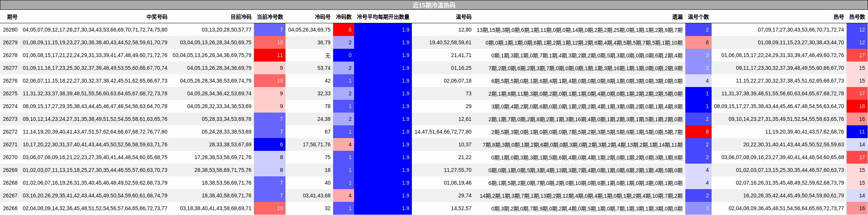
Task: Click red cold count cell 11 in row 26278
Action: [x=270, y=55]
